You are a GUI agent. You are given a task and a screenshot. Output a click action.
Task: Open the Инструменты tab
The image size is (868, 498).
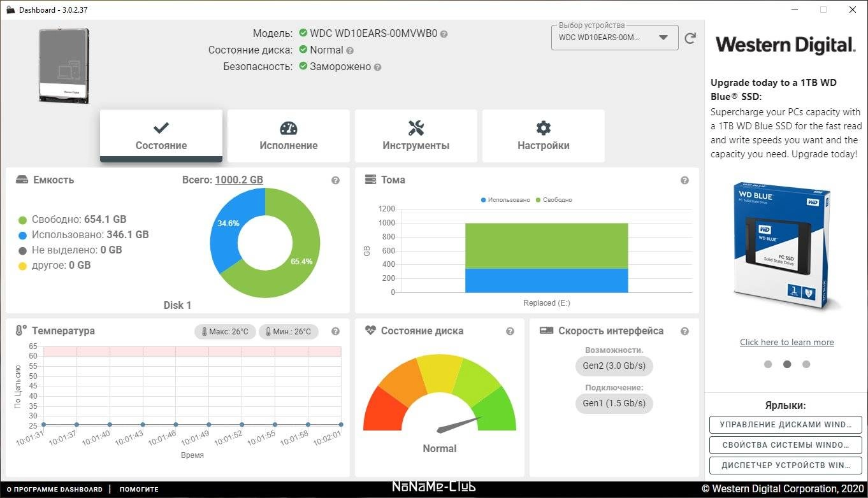pos(416,136)
